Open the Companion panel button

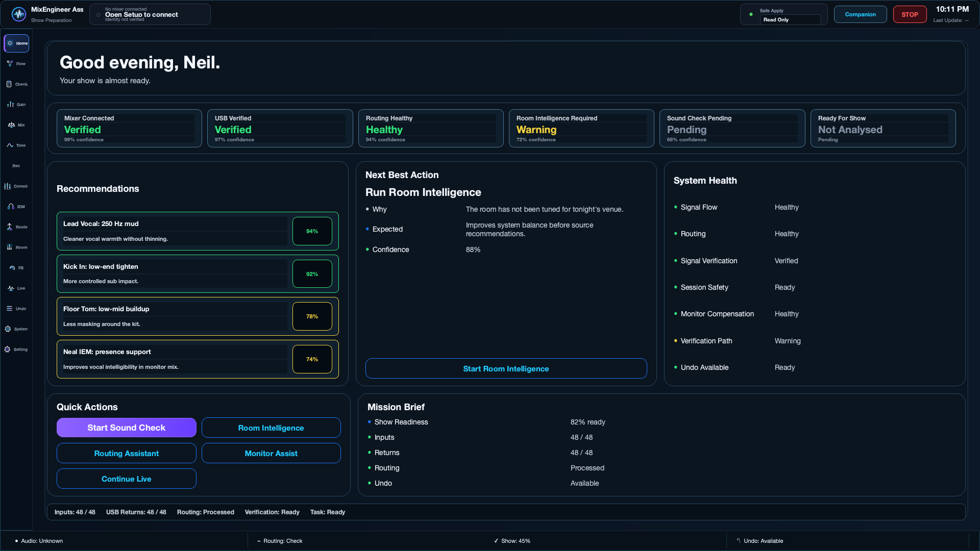coord(860,14)
